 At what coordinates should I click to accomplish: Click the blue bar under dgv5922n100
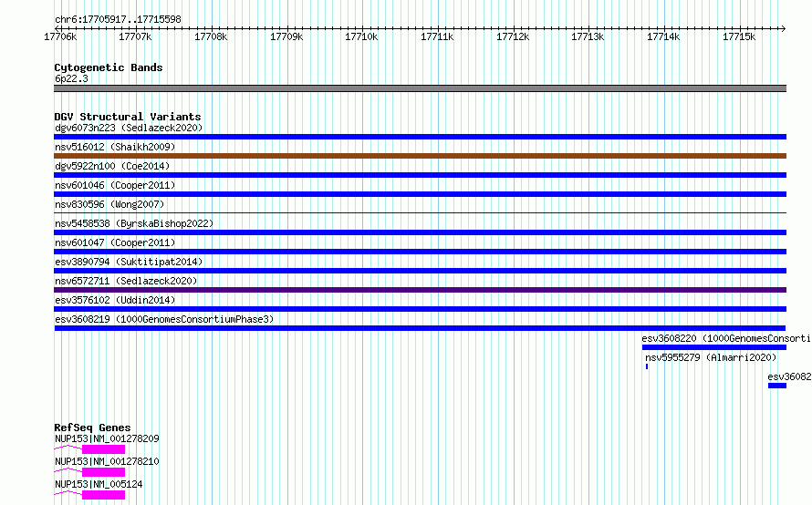(x=420, y=175)
